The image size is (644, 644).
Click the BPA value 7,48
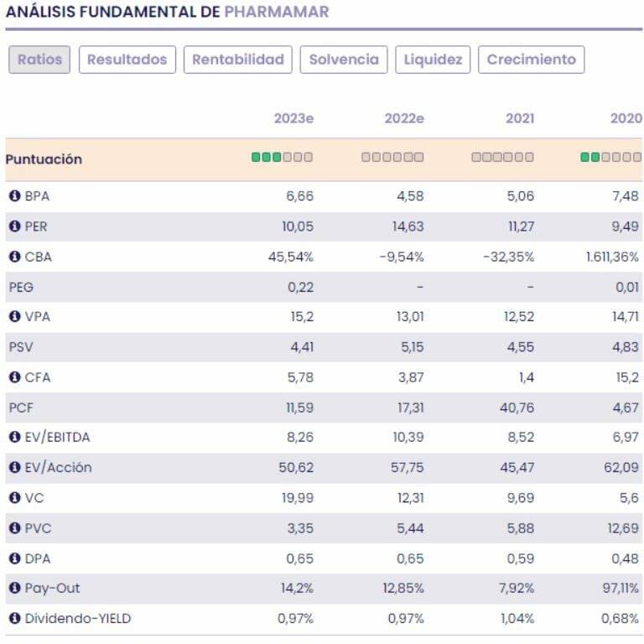(x=626, y=196)
